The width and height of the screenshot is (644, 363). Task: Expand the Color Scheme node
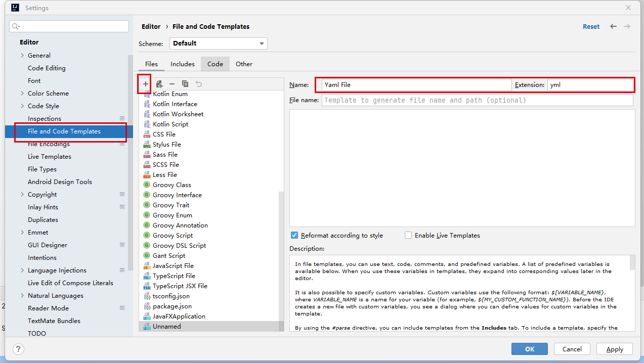click(22, 94)
